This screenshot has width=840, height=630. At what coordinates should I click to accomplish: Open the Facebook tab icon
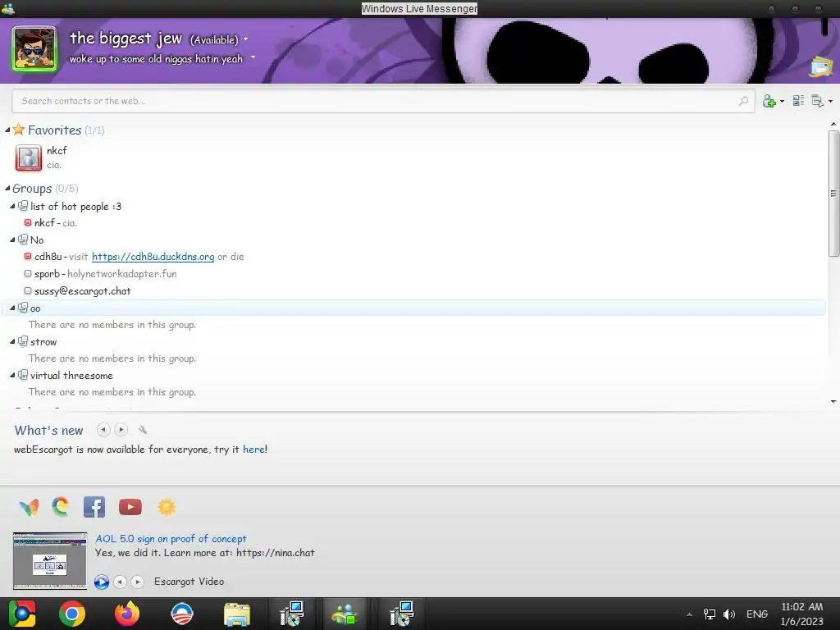94,507
